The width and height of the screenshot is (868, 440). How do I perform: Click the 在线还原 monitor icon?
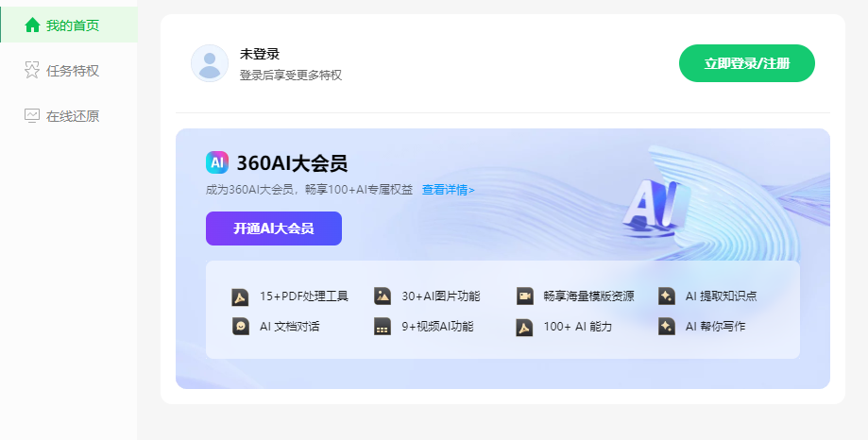point(32,115)
